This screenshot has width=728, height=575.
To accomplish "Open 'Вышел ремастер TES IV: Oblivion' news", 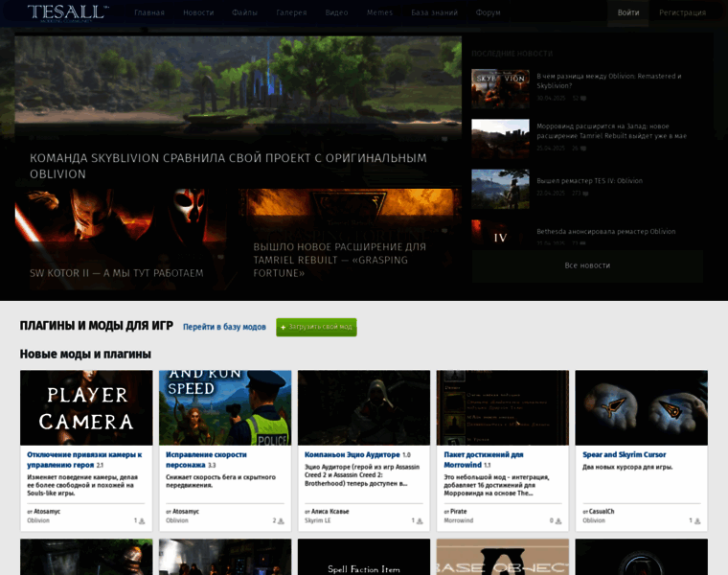I will tap(590, 181).
